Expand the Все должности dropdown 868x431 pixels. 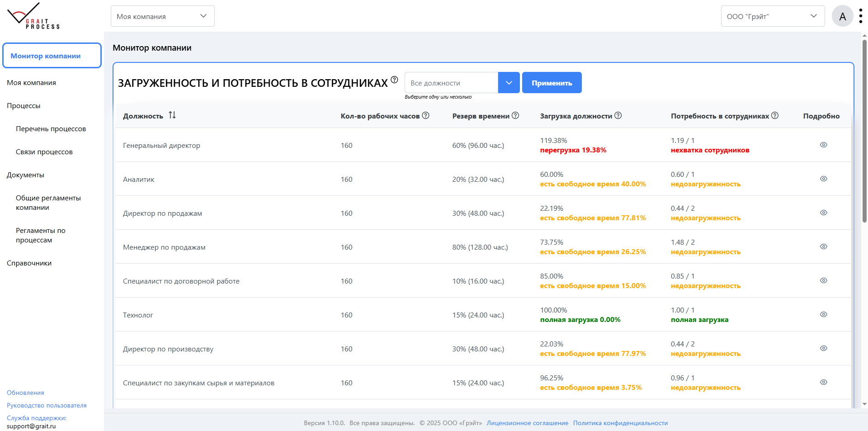[509, 82]
